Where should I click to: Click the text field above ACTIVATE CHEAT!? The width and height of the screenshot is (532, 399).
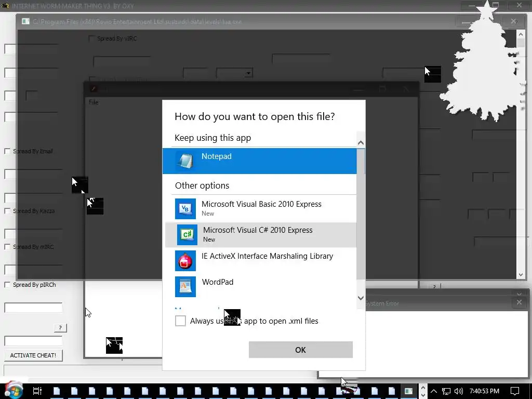(x=33, y=341)
